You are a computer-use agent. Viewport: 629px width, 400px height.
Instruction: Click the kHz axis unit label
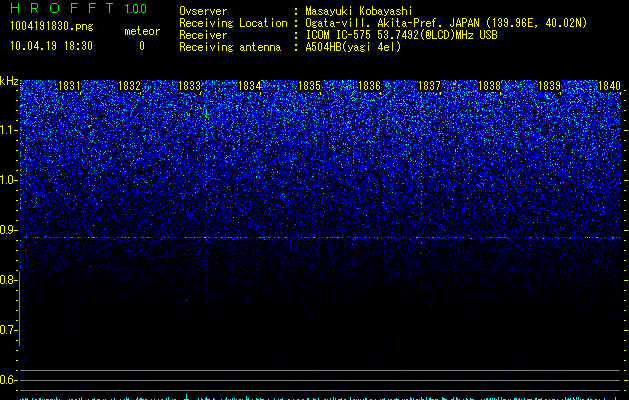[9, 81]
